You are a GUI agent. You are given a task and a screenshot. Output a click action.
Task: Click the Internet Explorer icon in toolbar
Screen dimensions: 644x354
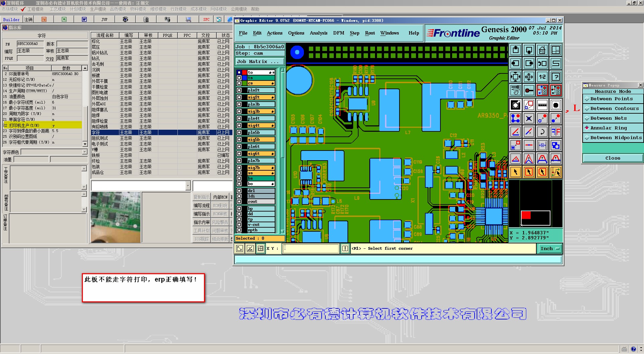point(230,19)
